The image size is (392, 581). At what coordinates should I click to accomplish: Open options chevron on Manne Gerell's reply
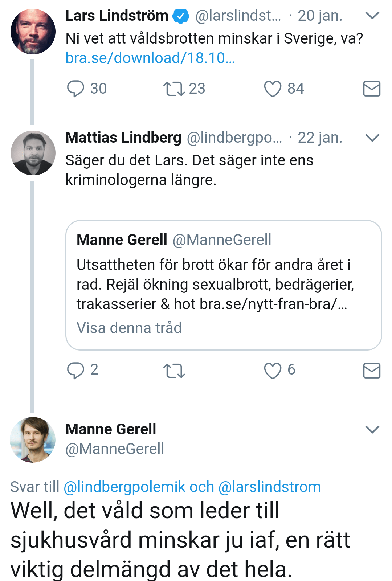point(372,430)
